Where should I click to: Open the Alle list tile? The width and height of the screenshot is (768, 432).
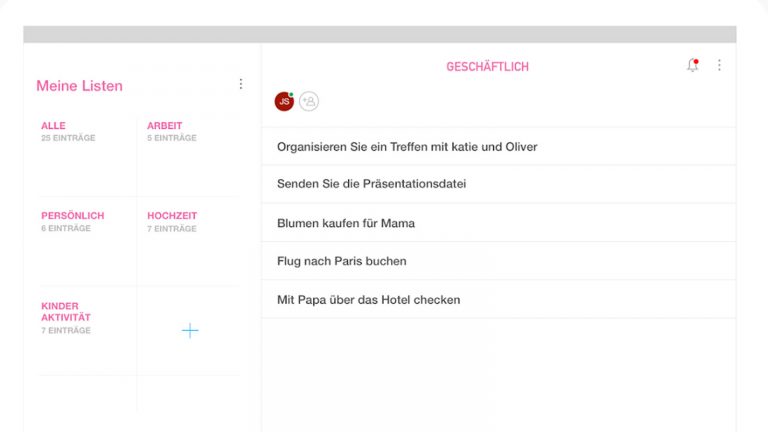click(x=86, y=155)
